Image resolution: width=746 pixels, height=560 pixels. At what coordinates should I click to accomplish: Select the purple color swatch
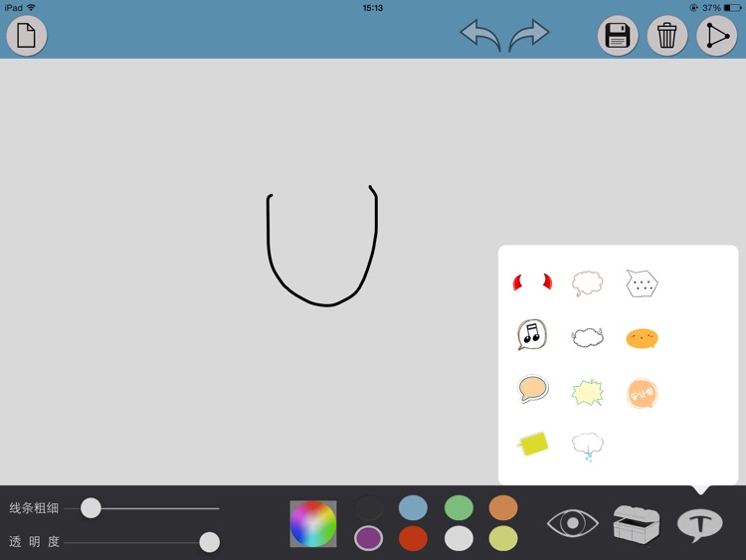(x=369, y=538)
